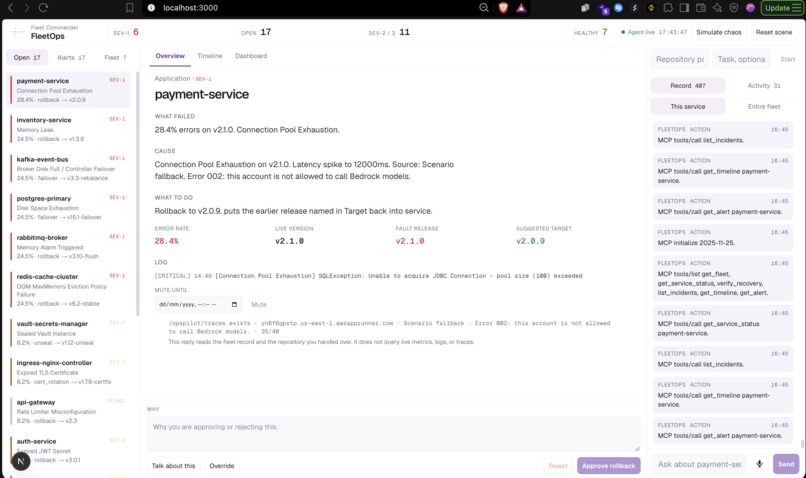Click the Ask about payment-service input
The image size is (806, 478).
tap(699, 464)
